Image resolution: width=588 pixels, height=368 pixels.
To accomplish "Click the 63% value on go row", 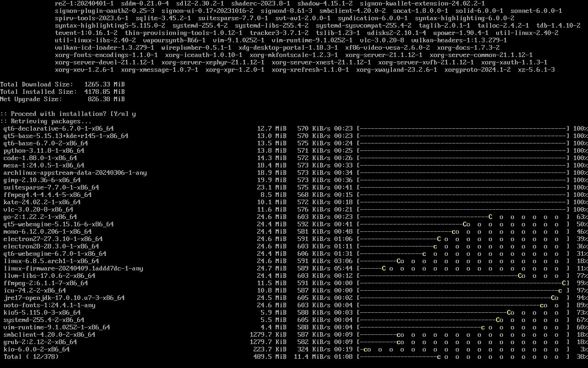I will click(x=582, y=217).
